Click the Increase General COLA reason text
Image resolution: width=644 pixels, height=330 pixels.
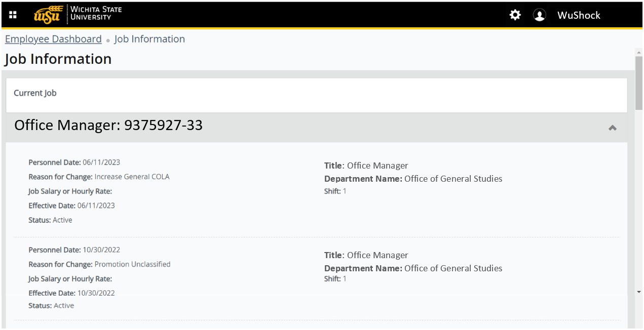point(132,177)
